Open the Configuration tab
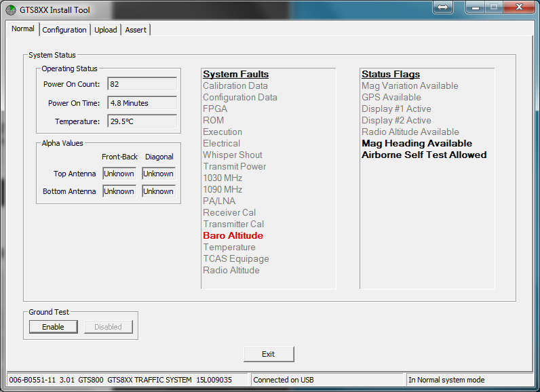540x392 pixels. [64, 30]
